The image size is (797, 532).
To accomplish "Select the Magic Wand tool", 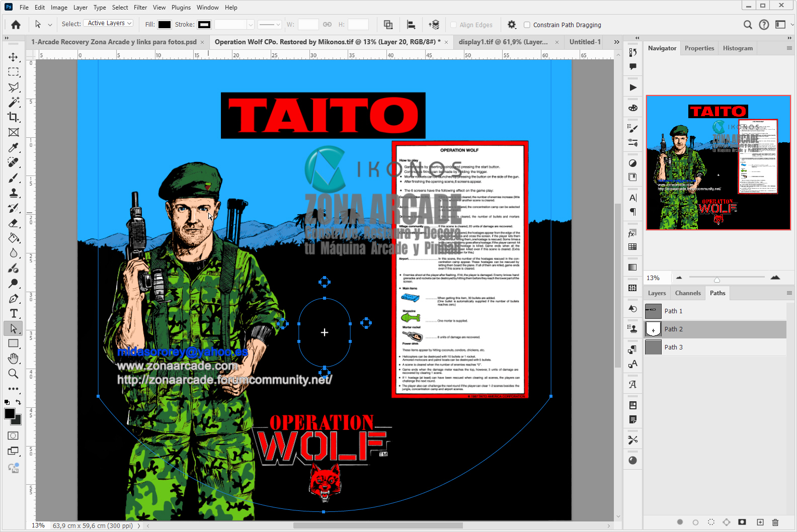I will 14,102.
